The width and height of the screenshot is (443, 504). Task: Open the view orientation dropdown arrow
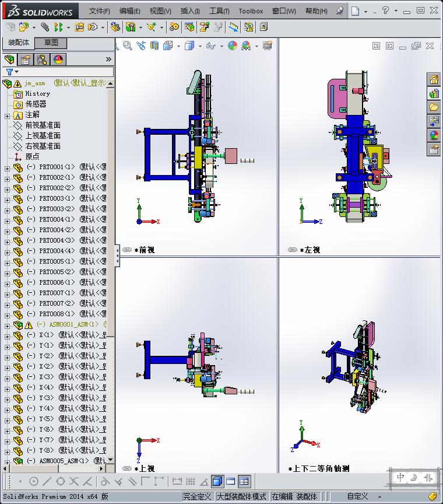tap(178, 46)
